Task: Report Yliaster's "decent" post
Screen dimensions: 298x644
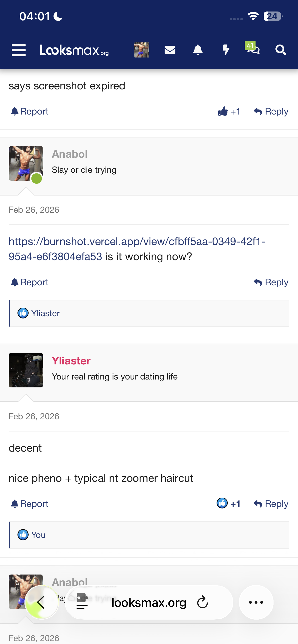Action: coord(30,504)
